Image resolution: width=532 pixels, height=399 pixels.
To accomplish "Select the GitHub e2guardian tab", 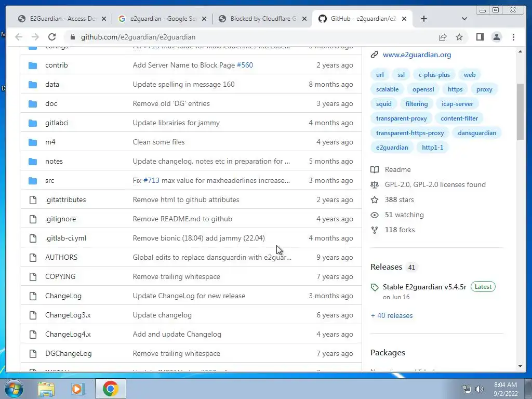I will coord(362,19).
